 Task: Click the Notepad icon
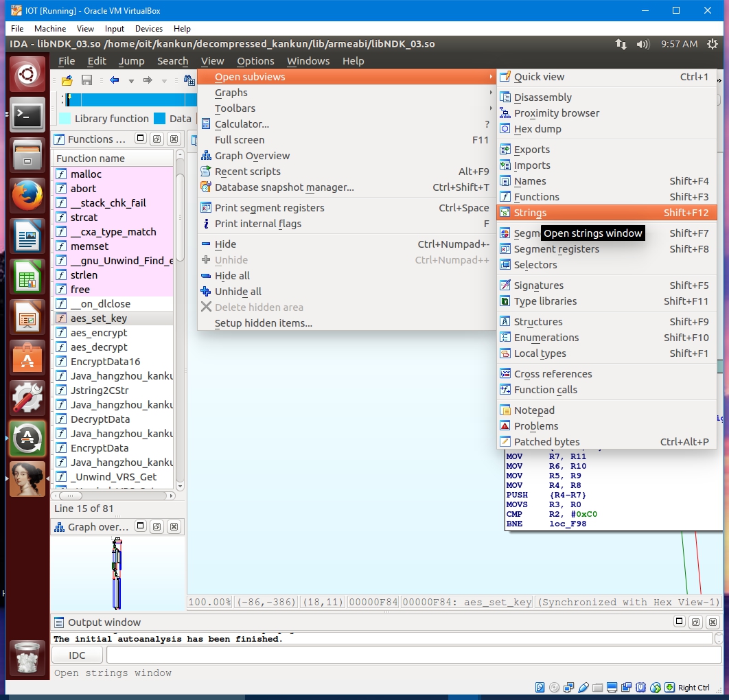[x=505, y=410]
